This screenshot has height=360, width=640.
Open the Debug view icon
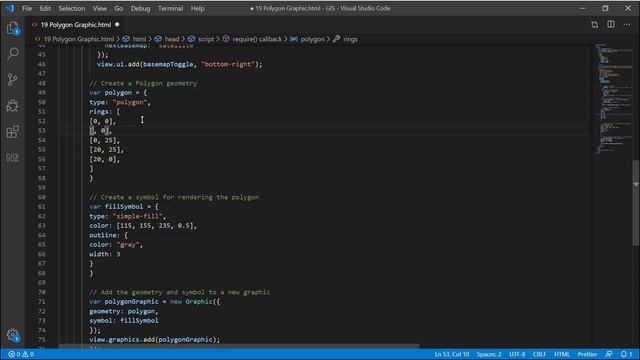pos(13,105)
